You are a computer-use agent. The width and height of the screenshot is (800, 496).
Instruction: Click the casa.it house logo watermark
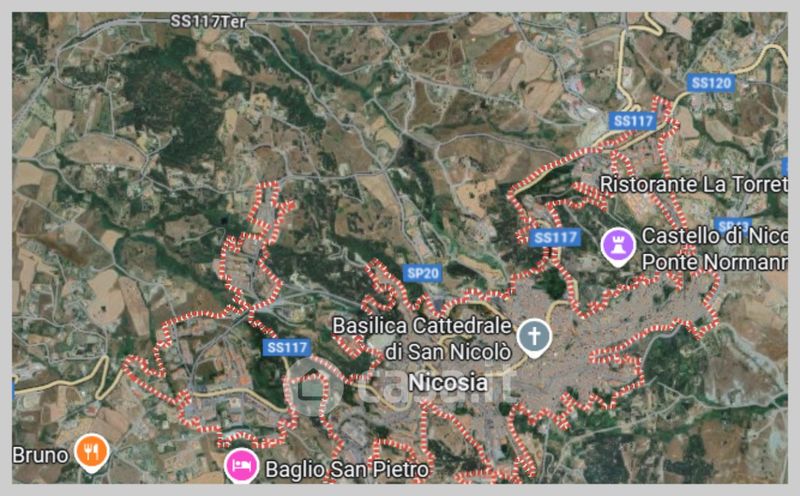313,388
